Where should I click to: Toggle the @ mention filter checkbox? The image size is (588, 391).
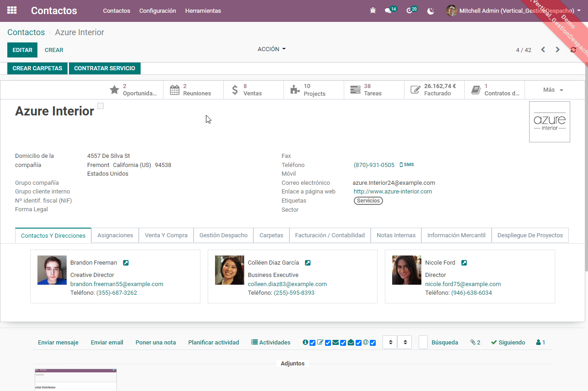(373, 343)
